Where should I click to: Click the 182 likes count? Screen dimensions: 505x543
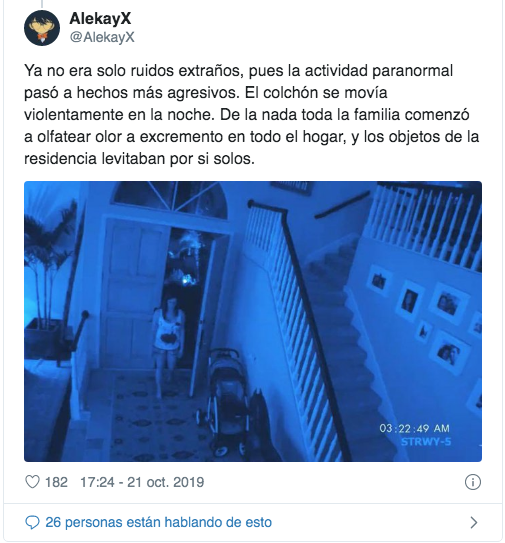coord(56,482)
